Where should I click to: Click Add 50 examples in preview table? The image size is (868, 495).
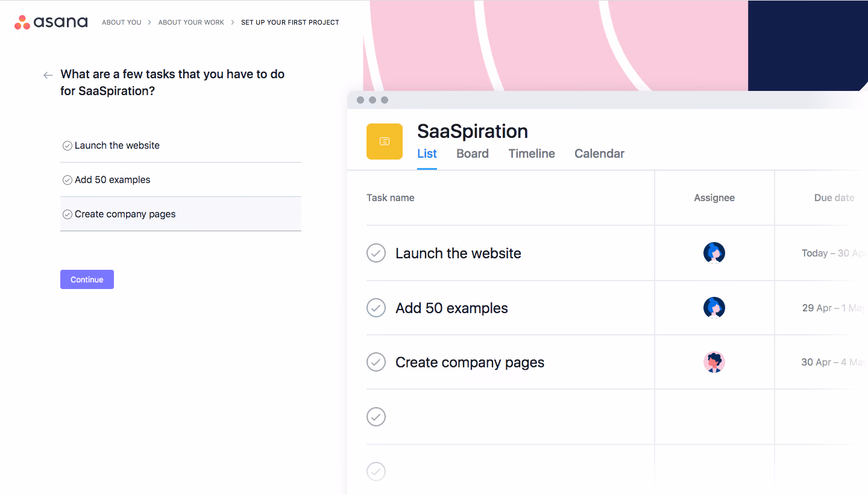point(451,308)
